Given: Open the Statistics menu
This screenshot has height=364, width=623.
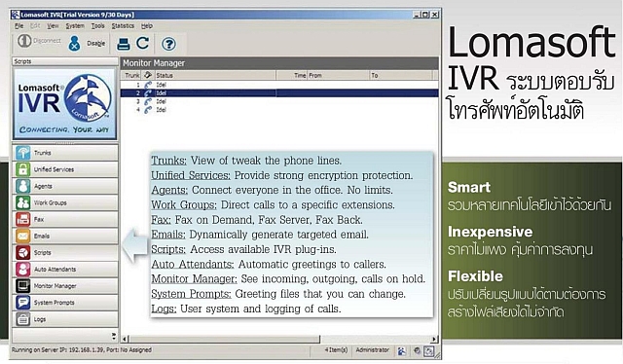Looking at the screenshot, I should 123,26.
